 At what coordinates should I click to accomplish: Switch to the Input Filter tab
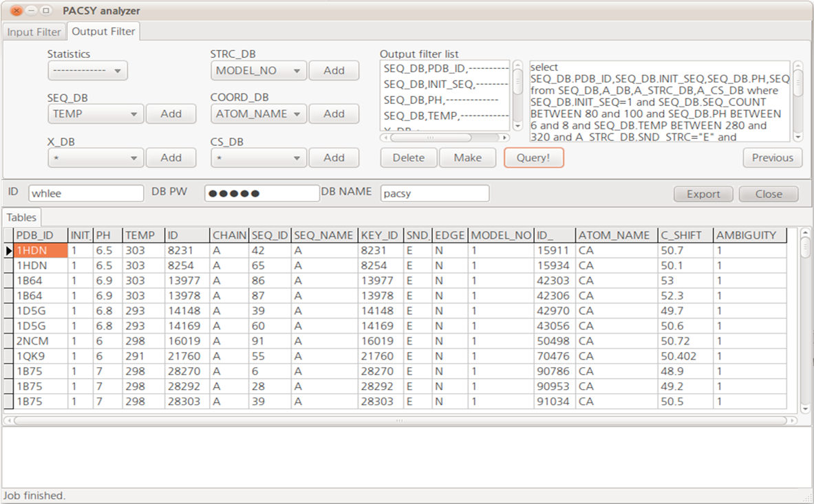click(34, 32)
